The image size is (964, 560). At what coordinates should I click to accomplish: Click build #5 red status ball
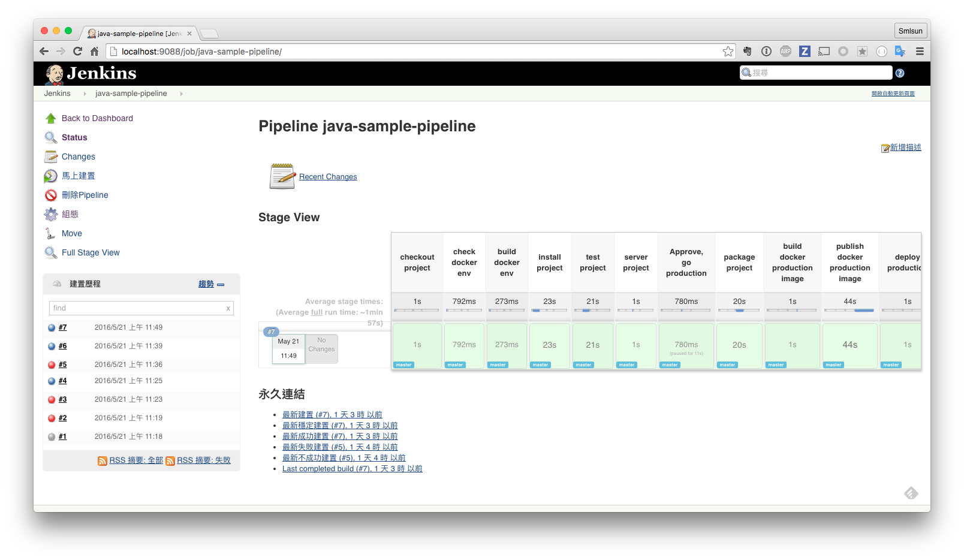point(52,365)
